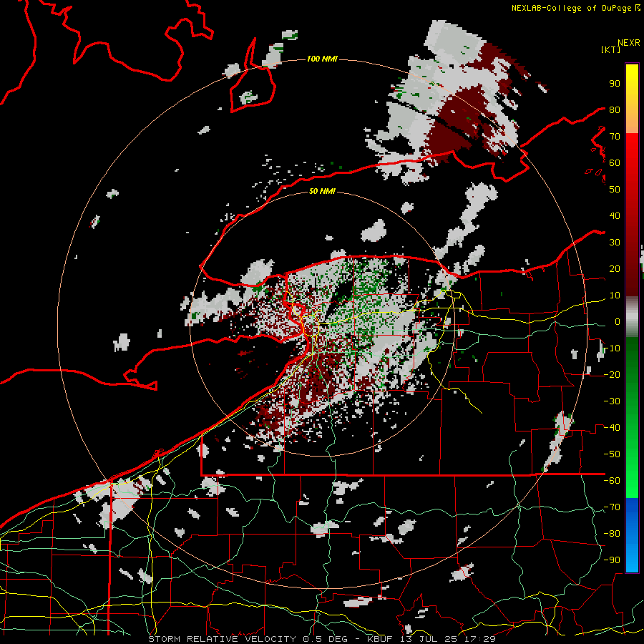Click the KBUF station identifier in caption
644x644 pixels.
[x=379, y=639]
